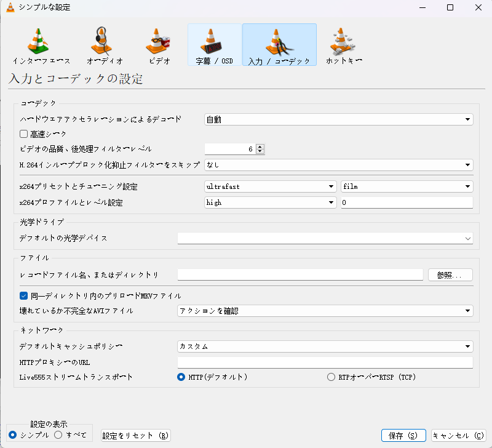
Task: Select the 入力 / コーデック tab
Action: point(279,44)
